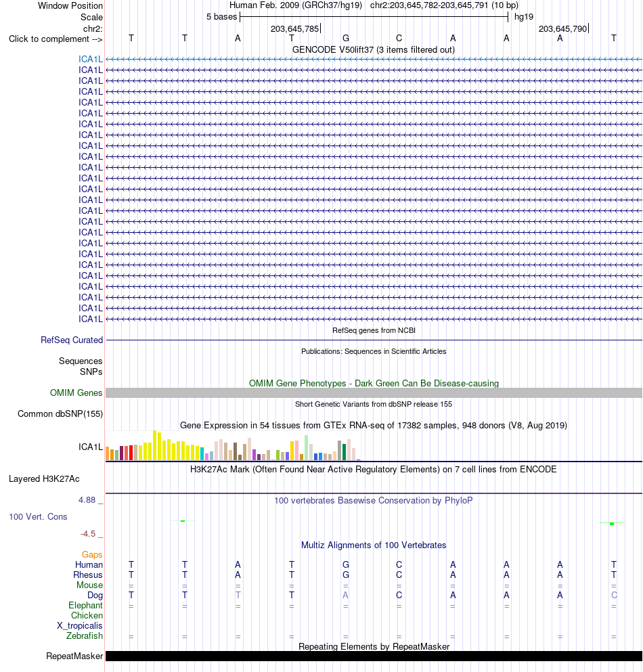Open 'Publications: Sequences in Scientific Articles' title

pos(374,351)
